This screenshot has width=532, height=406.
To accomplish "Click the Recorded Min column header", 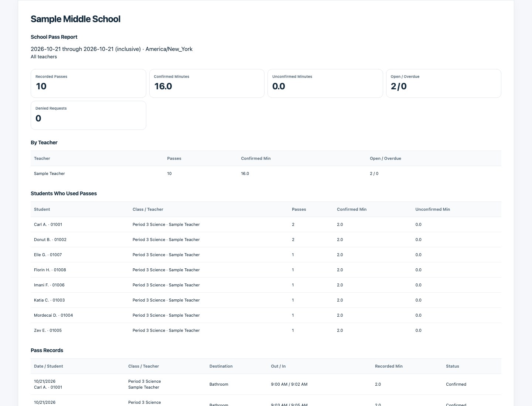I will tap(389, 366).
